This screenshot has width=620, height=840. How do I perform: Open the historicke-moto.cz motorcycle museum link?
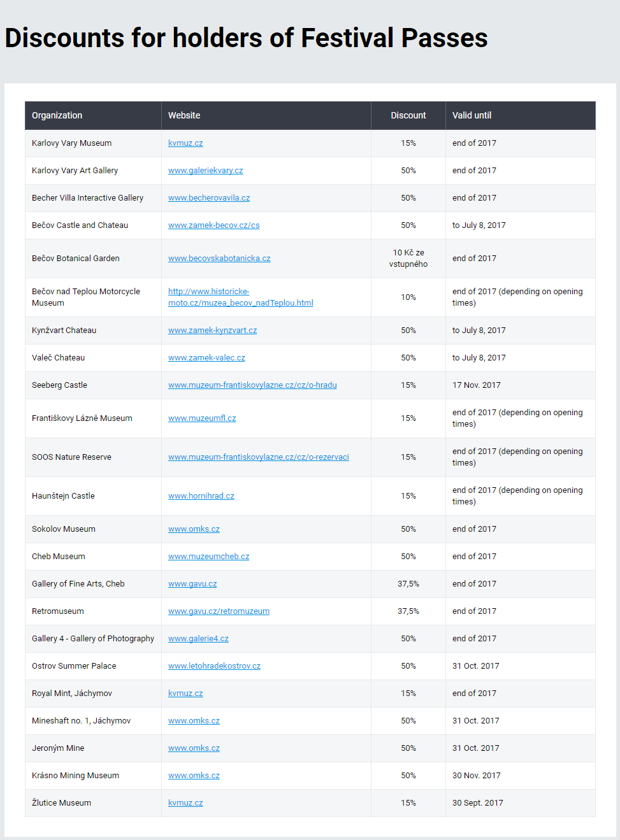point(240,297)
